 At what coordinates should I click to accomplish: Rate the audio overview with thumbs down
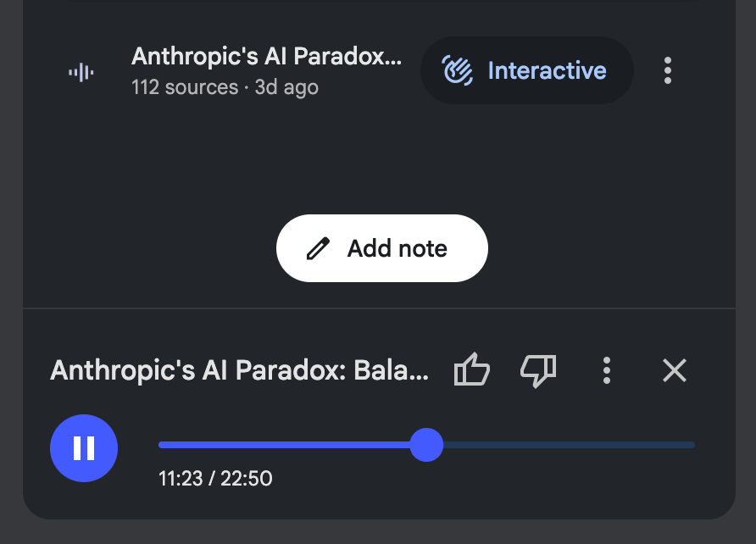pyautogui.click(x=538, y=370)
